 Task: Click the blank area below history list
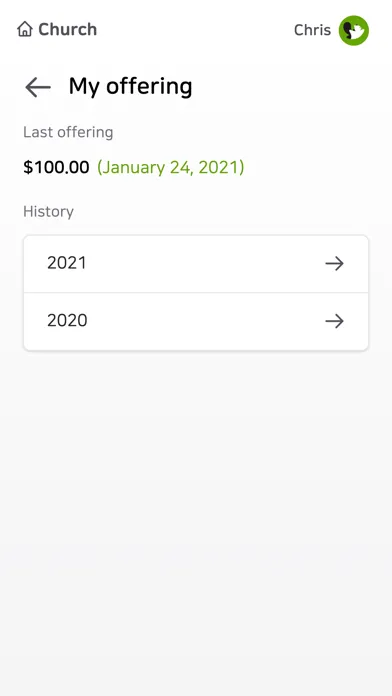pyautogui.click(x=196, y=510)
